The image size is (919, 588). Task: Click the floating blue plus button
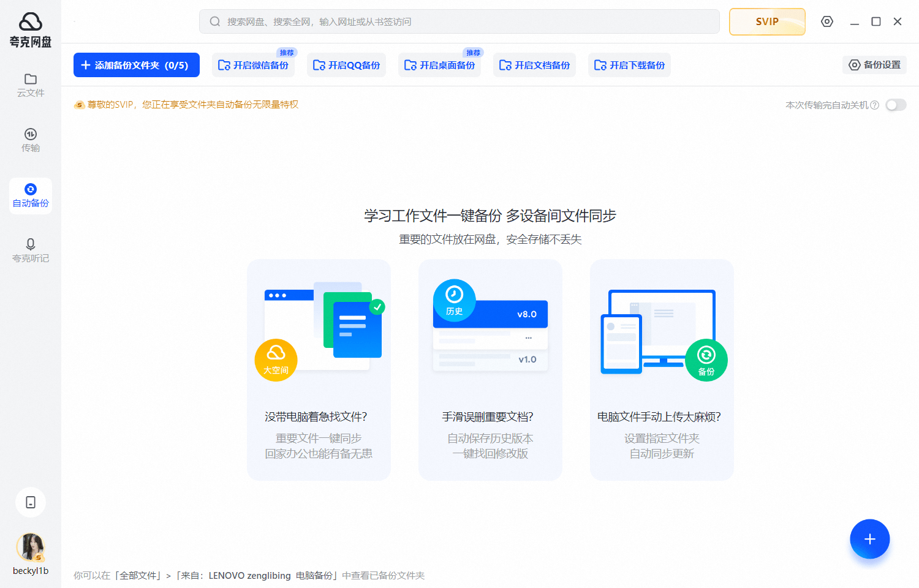point(869,539)
